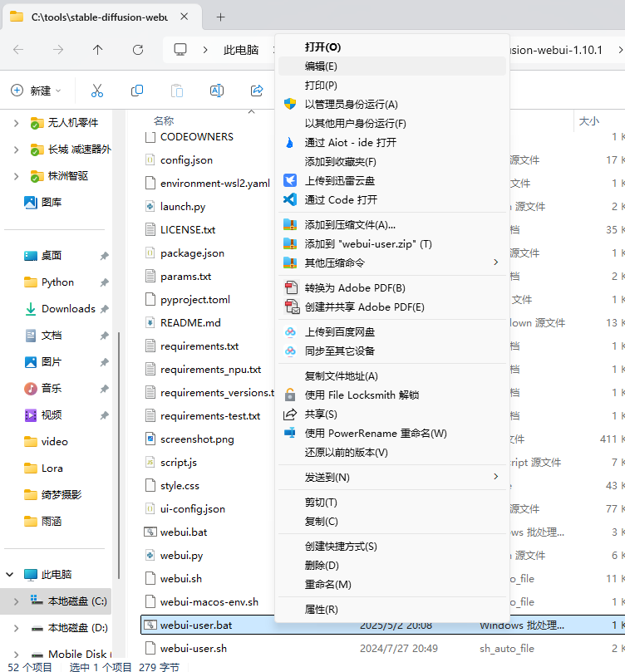The image size is (625, 672).
Task: Choose 打印(P) from context menu
Action: (391, 86)
